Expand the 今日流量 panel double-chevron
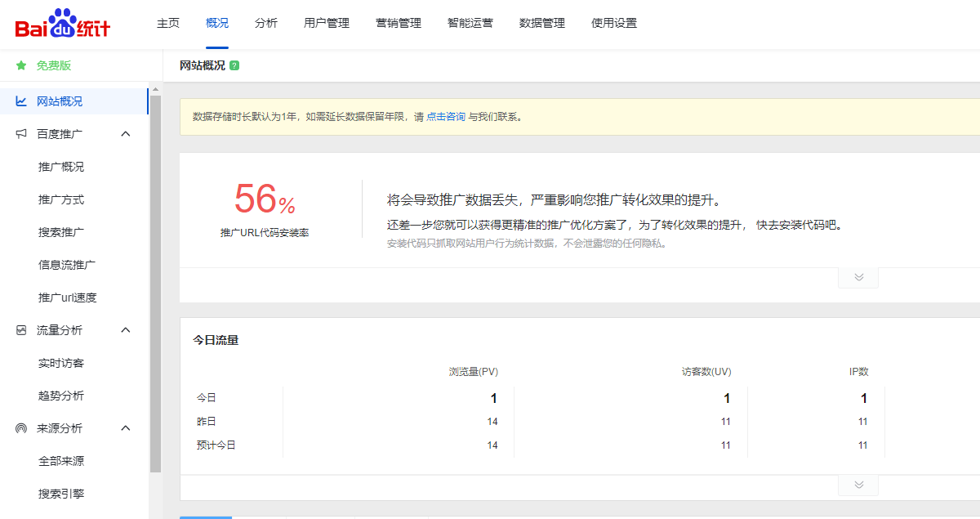 (858, 485)
